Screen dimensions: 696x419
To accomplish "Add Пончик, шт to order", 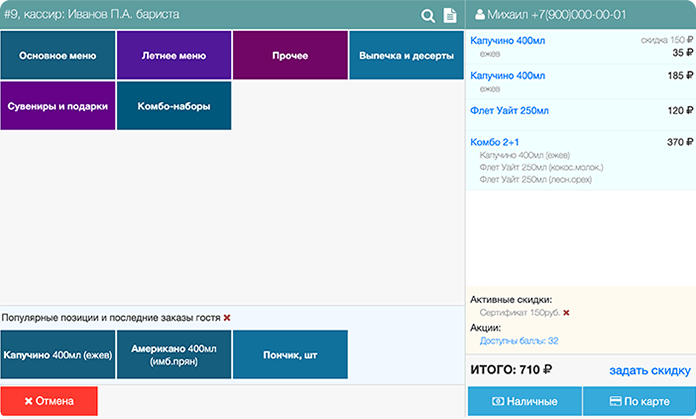I will pyautogui.click(x=290, y=354).
